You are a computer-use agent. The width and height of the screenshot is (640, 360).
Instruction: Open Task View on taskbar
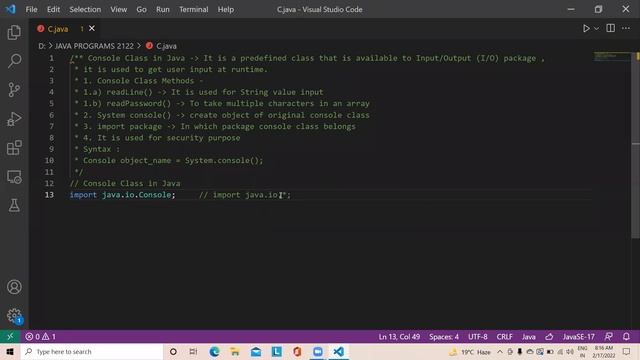(x=193, y=351)
